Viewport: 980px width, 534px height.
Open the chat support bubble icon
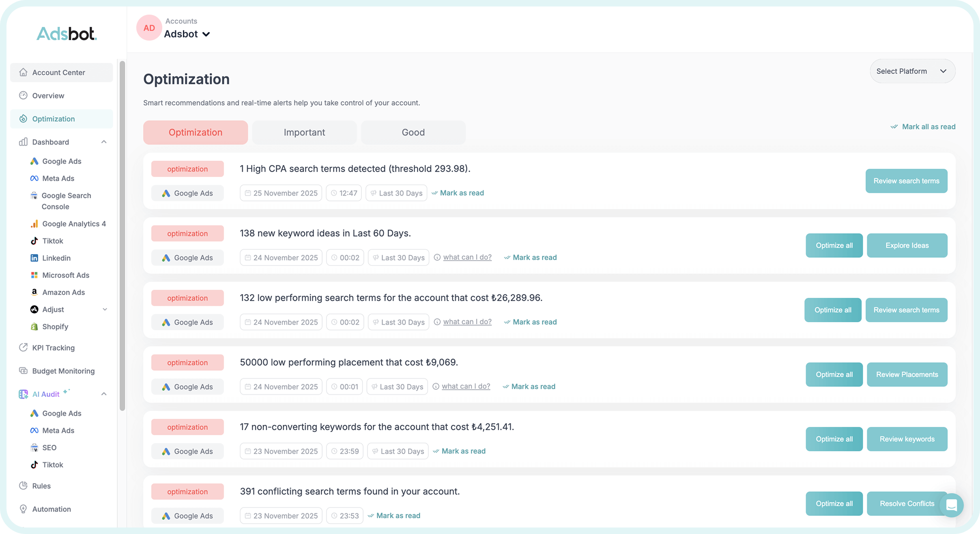(951, 505)
